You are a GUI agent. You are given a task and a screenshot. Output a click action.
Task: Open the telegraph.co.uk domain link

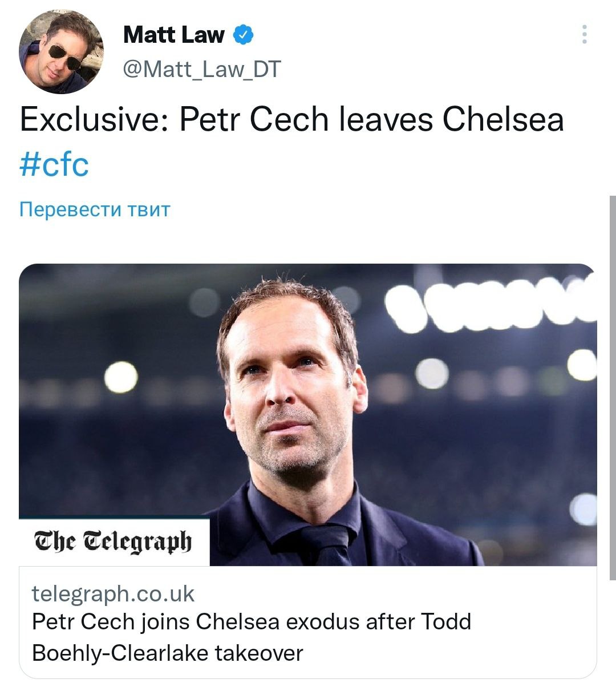113,593
